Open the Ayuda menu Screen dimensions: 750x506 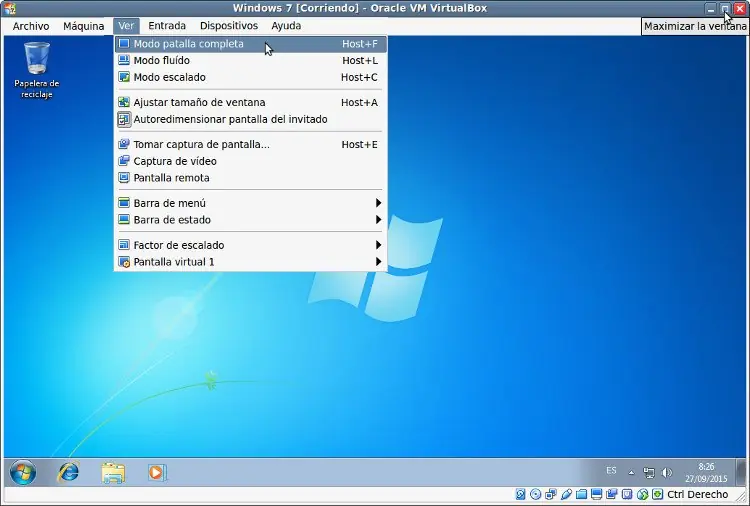click(286, 26)
